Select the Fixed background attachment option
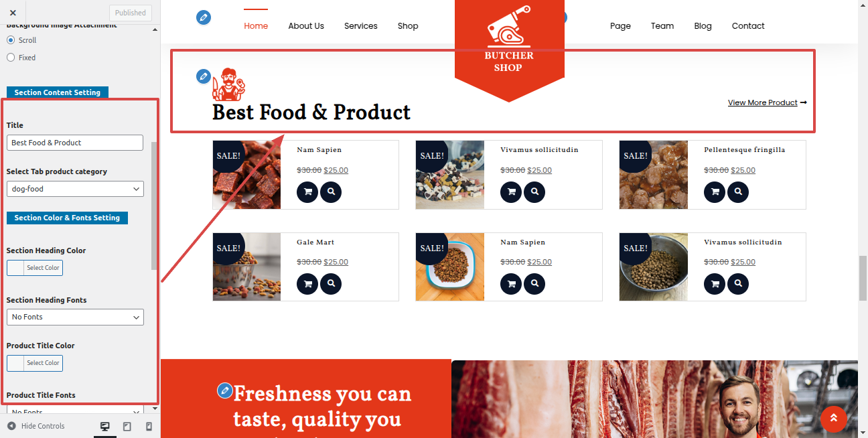868x438 pixels. (11, 58)
